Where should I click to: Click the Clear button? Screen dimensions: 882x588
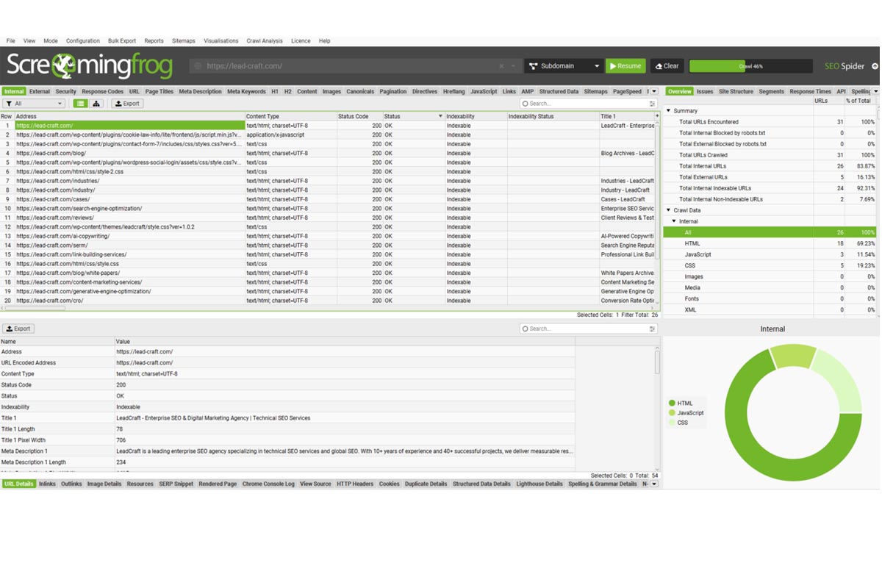667,66
